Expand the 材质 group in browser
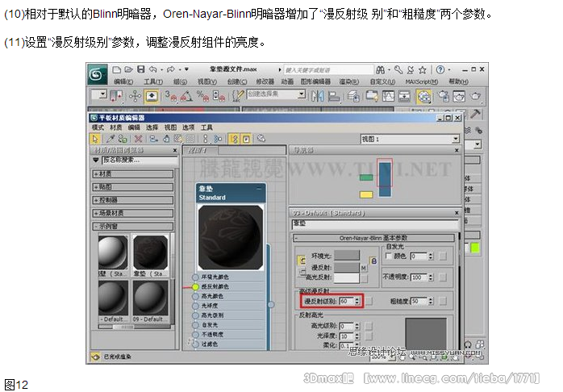The image size is (563, 392). (x=133, y=174)
